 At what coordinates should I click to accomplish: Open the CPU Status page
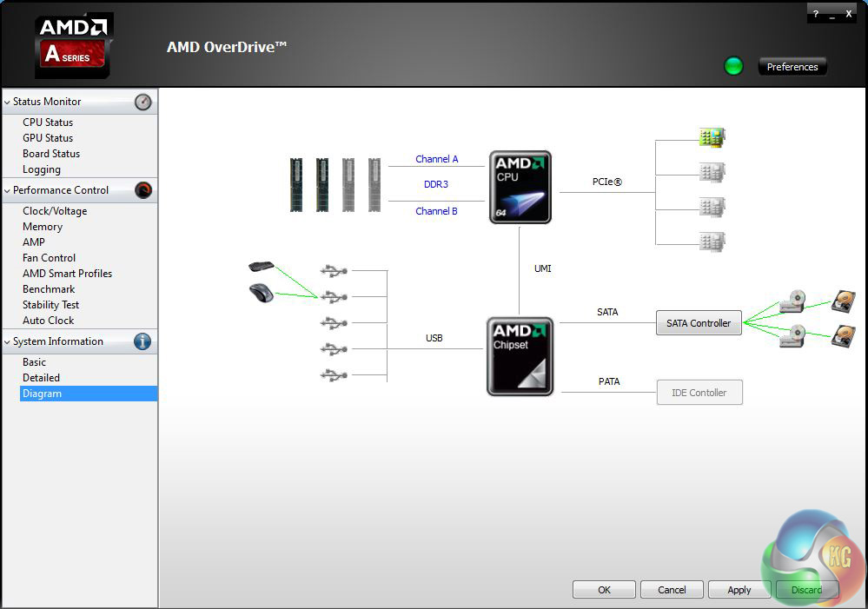click(x=48, y=122)
